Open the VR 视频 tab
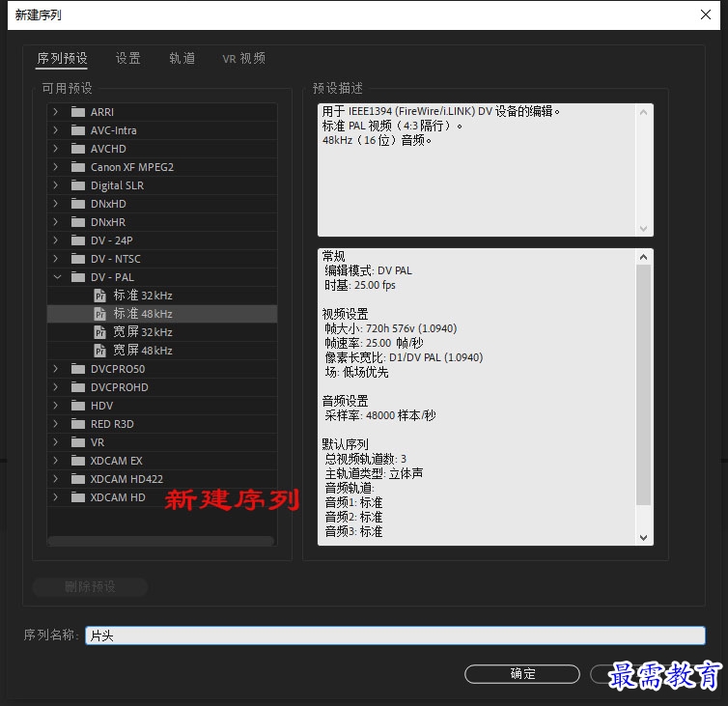The image size is (728, 706). click(243, 59)
